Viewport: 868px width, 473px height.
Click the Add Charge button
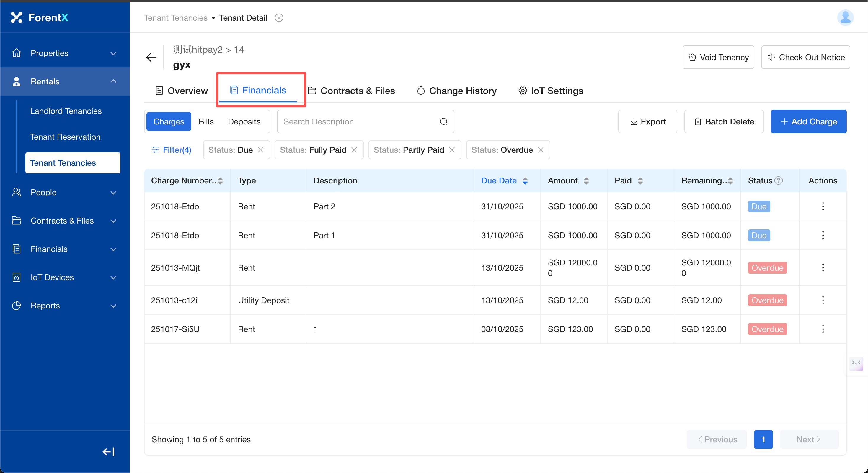pos(808,121)
